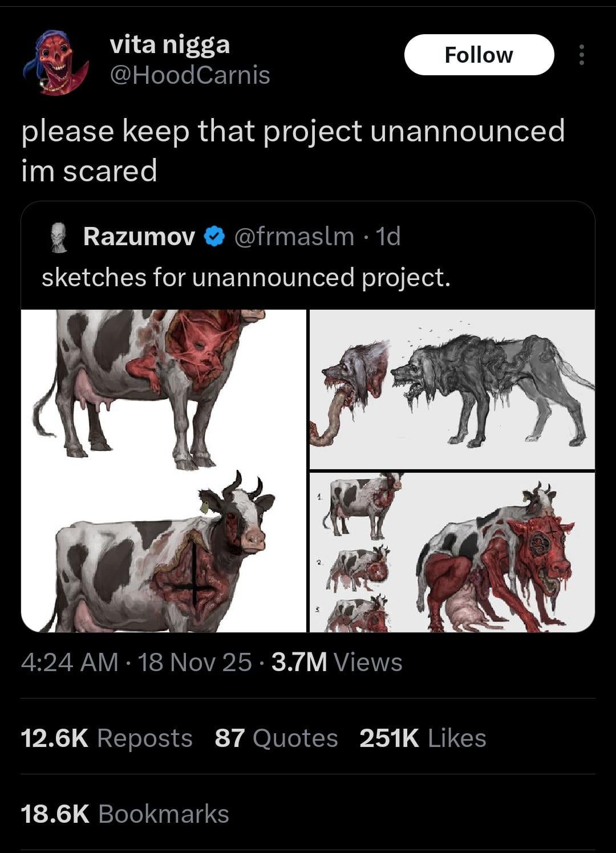Screen dimensions: 616x853
Task: Open the top-right gray dog sketch image
Action: tap(452, 389)
